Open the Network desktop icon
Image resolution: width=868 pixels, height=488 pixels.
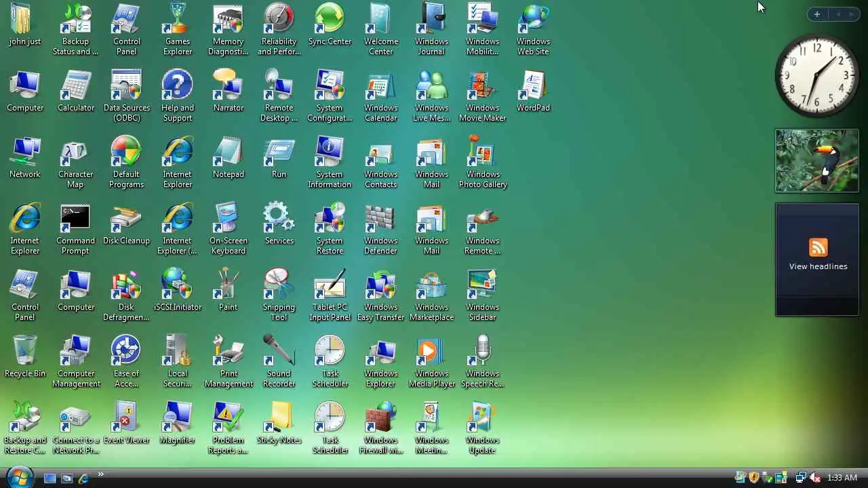[x=25, y=157]
